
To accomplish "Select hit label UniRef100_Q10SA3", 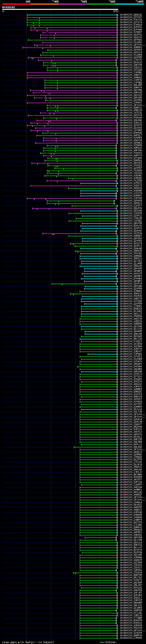I will click(131, 128).
